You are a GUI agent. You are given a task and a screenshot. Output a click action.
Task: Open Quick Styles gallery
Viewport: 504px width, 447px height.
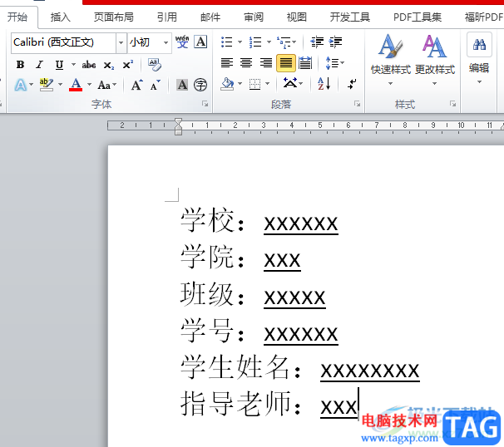click(x=391, y=59)
